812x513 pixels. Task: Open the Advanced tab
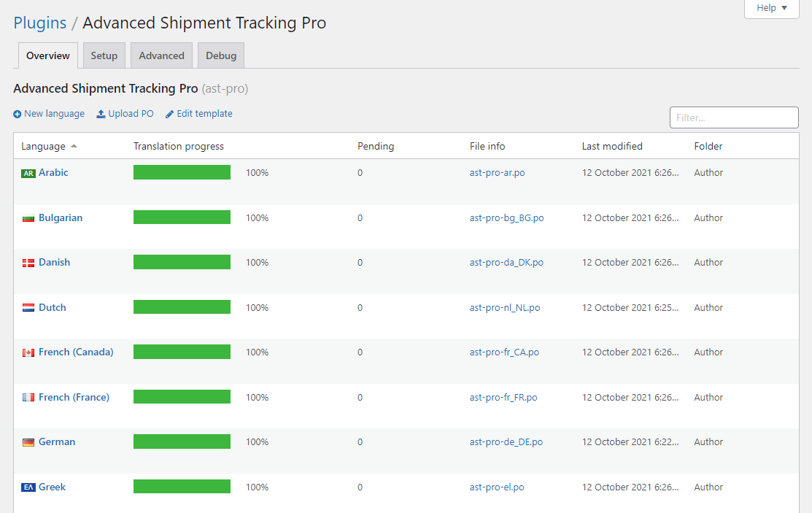[x=161, y=55]
